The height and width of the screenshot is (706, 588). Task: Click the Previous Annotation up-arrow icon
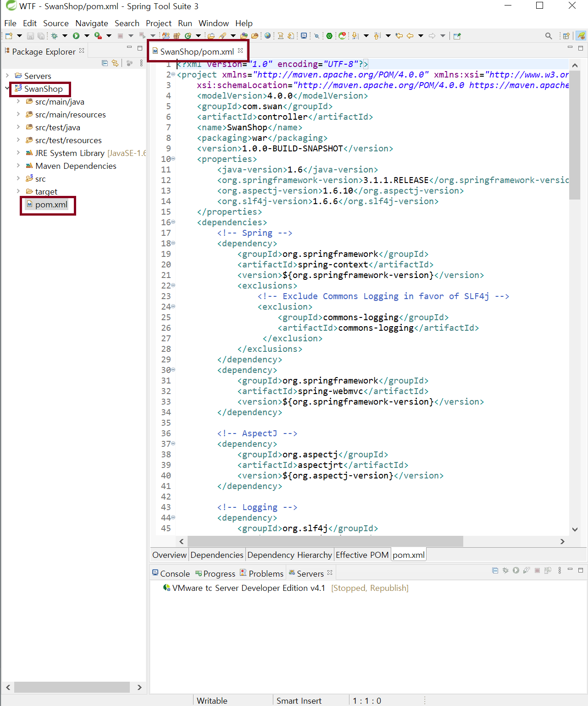click(377, 36)
